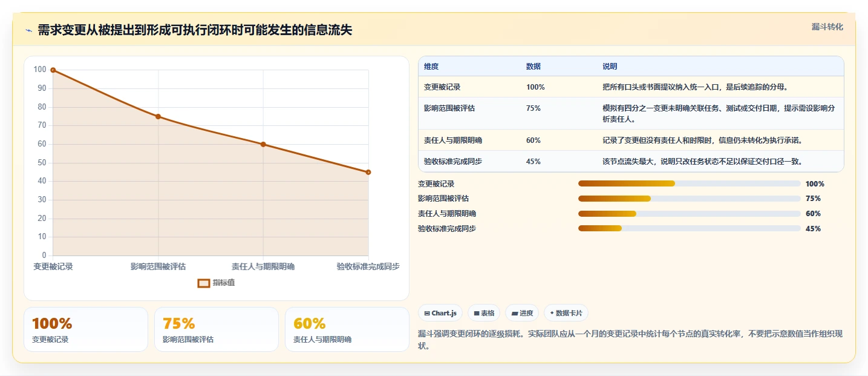
Task: Click description starting 该节点流失最大
Action: pyautogui.click(x=702, y=162)
